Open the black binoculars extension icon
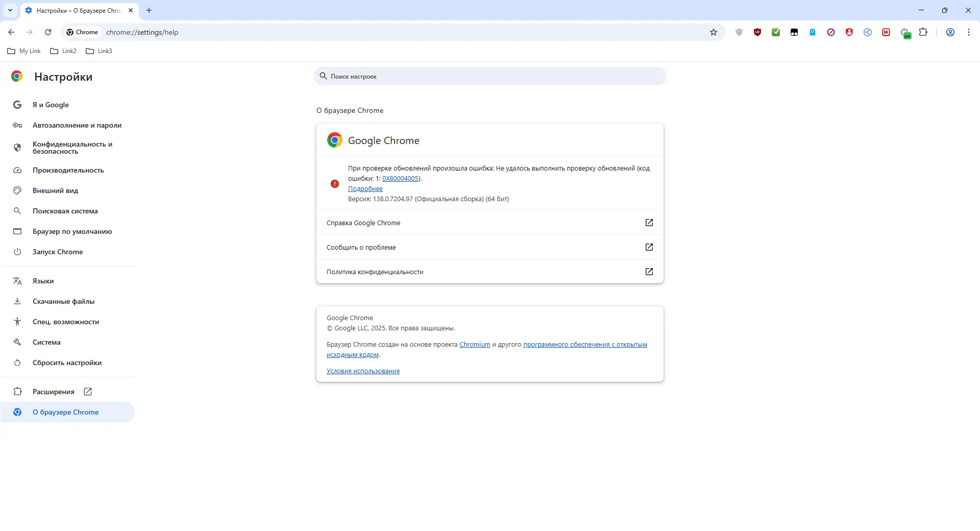The image size is (980, 531). [794, 32]
